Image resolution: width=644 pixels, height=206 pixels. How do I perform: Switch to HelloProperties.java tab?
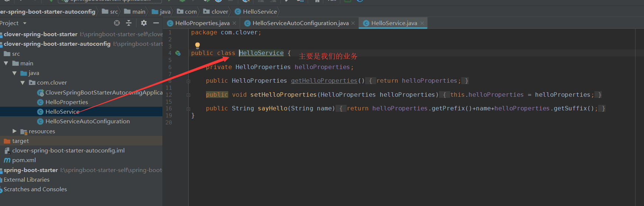point(202,23)
